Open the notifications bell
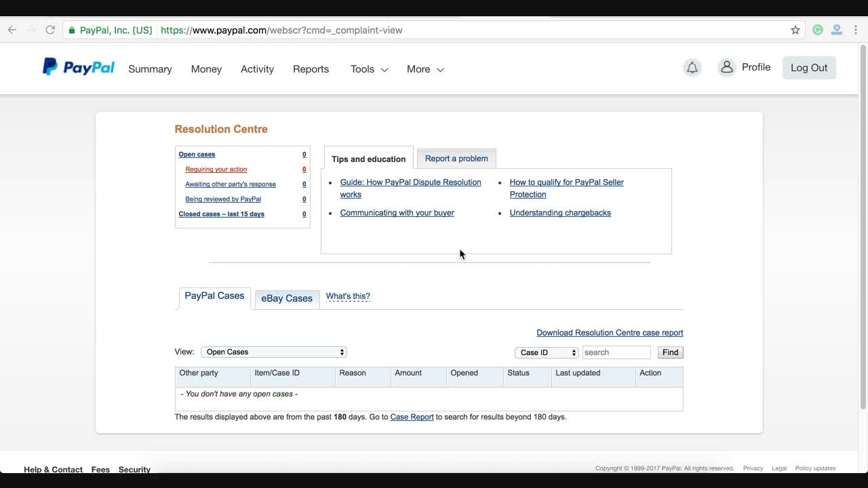Screen dimensions: 868x488 (692, 68)
